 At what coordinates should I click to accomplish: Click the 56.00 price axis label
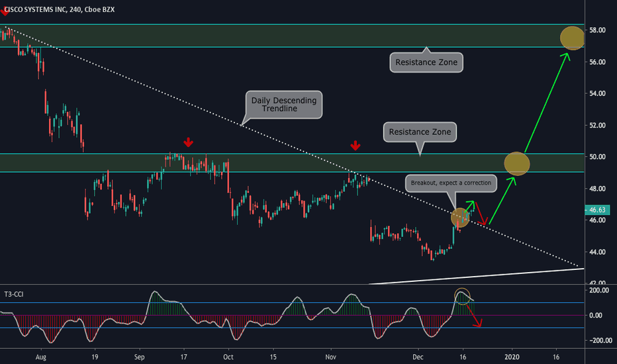[597, 62]
